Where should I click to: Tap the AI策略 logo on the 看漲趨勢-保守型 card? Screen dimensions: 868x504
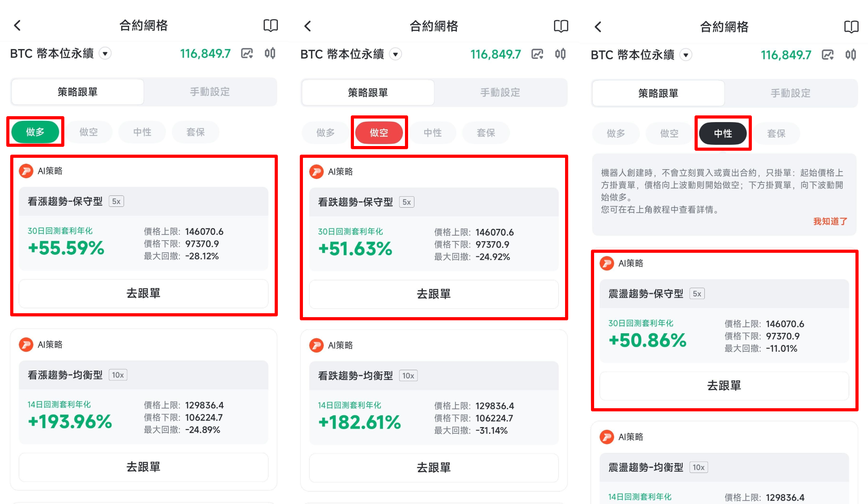coord(26,171)
